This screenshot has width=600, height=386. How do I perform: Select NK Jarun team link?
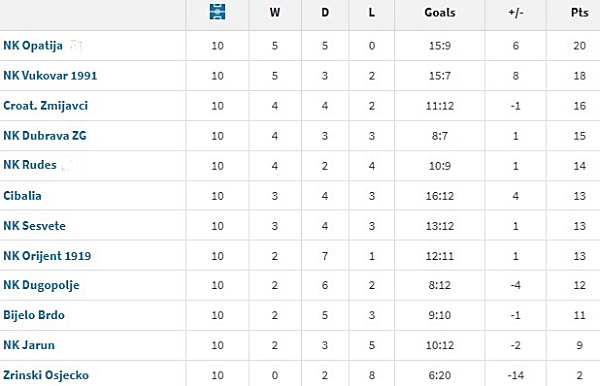[29, 345]
